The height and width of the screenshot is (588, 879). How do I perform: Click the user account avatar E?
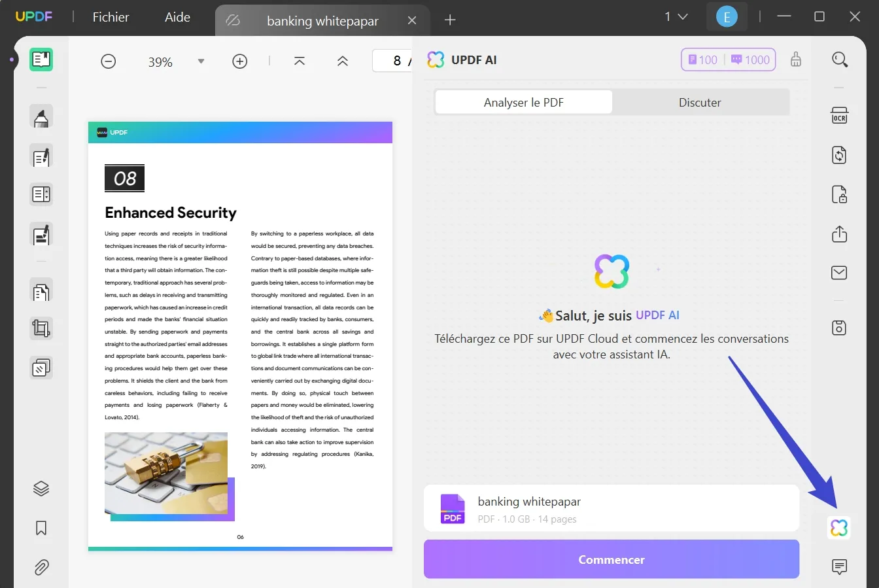[x=727, y=17]
